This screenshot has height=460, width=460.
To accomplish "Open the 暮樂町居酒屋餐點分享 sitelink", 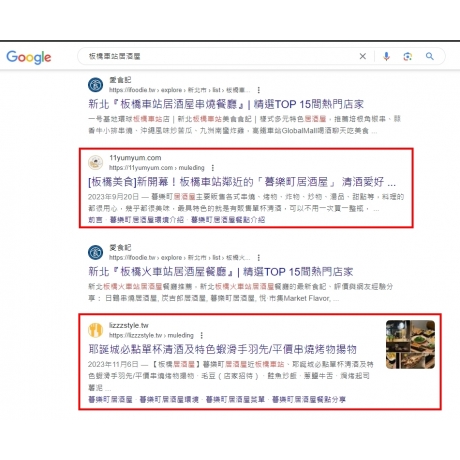I will click(309, 399).
